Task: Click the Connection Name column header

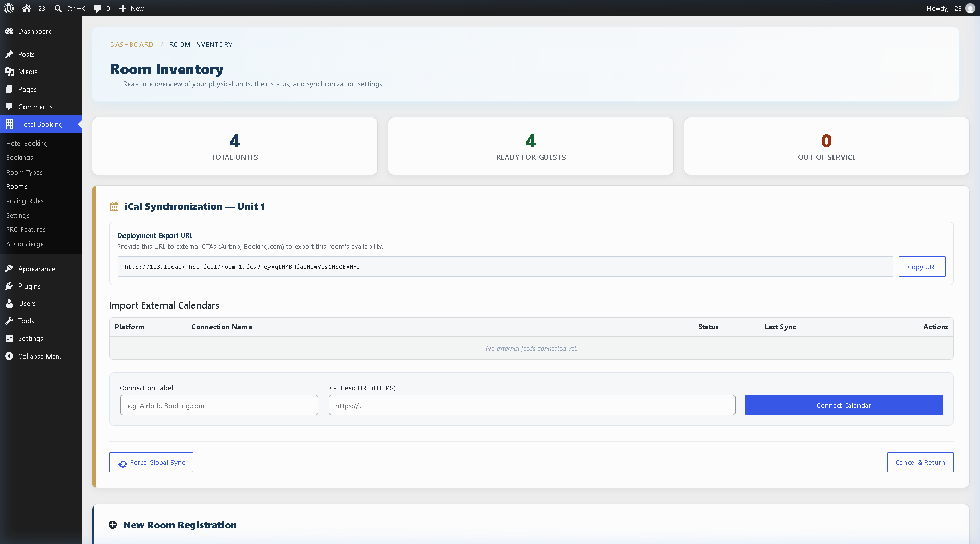Action: [222, 327]
